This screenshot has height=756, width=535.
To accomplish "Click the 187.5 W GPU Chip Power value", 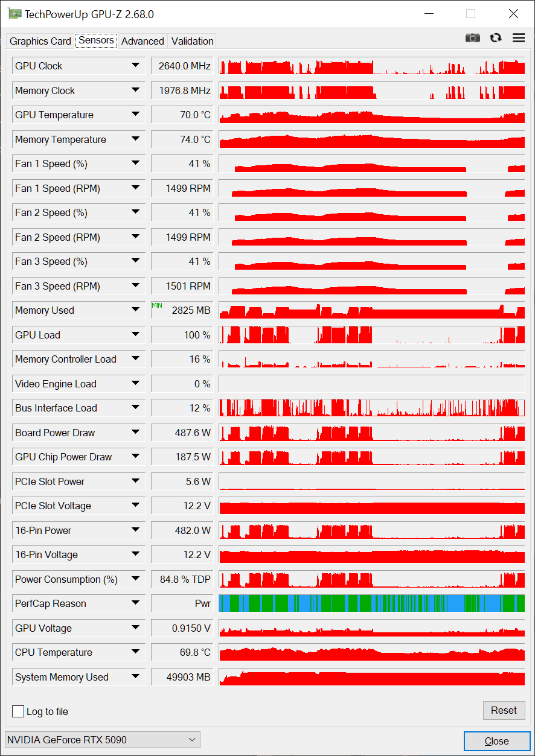I will [x=182, y=457].
